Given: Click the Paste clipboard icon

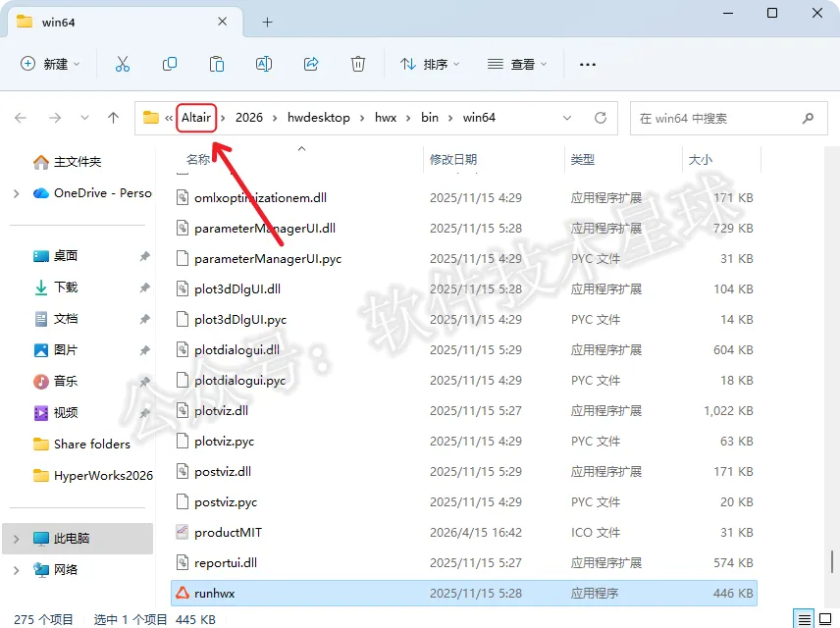Looking at the screenshot, I should (217, 65).
